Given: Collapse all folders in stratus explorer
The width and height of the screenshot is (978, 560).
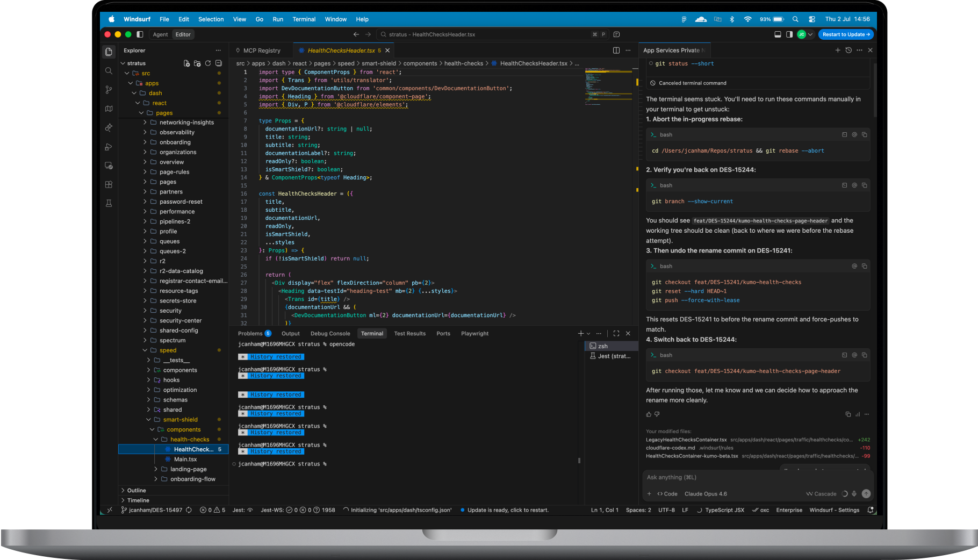Looking at the screenshot, I should point(218,63).
